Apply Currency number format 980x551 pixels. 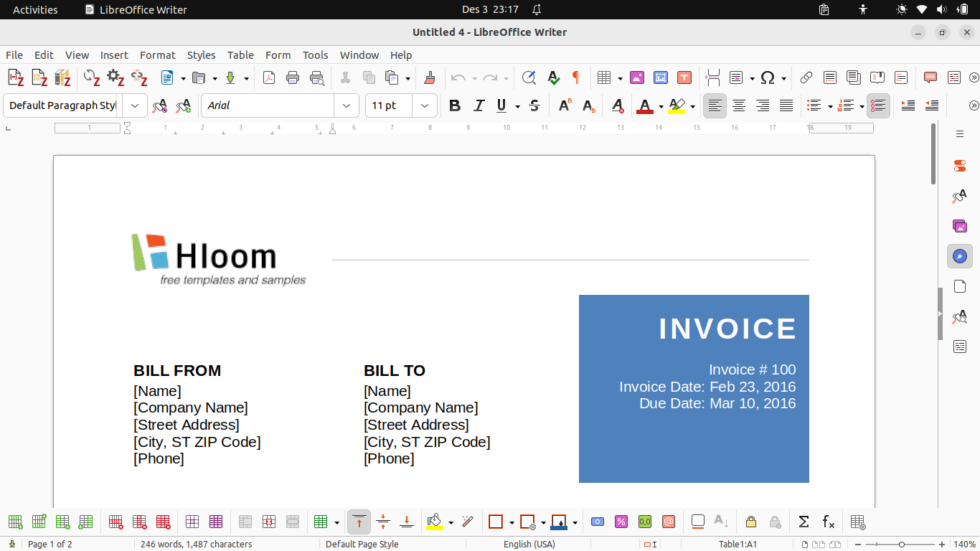(x=598, y=522)
